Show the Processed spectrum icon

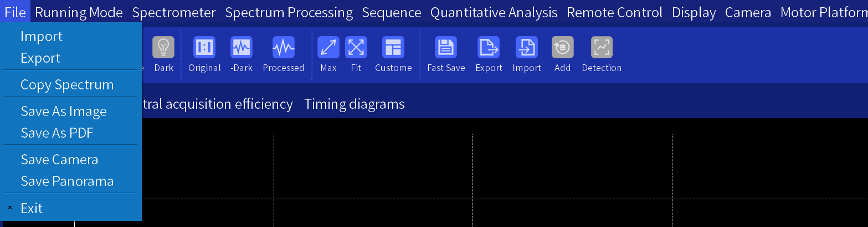[284, 48]
